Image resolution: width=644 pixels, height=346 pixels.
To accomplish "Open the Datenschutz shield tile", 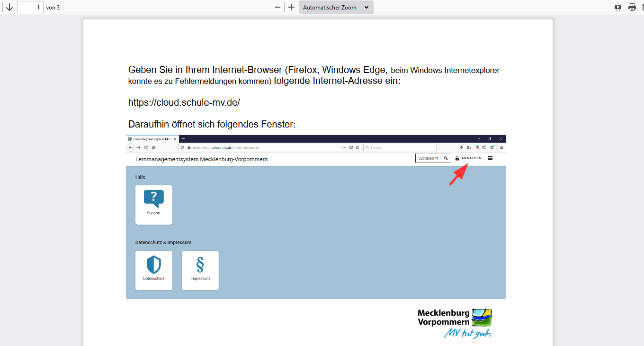I will click(x=154, y=270).
